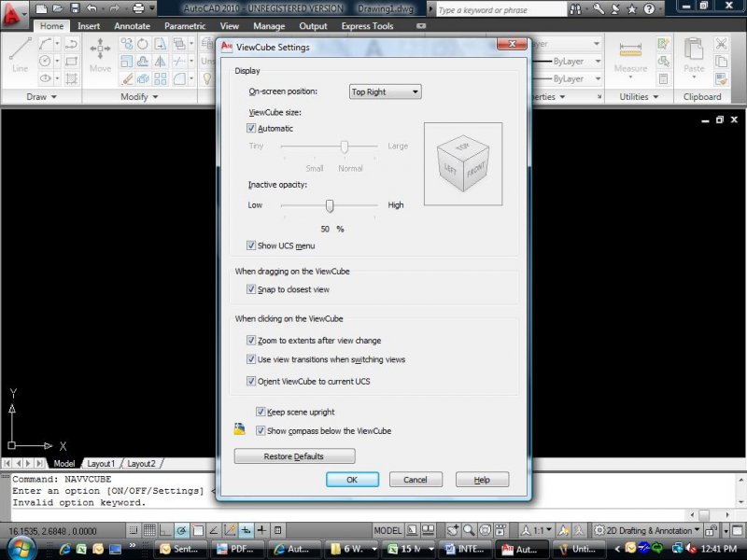Open the quick access toolbar customize arrow

coord(152,8)
